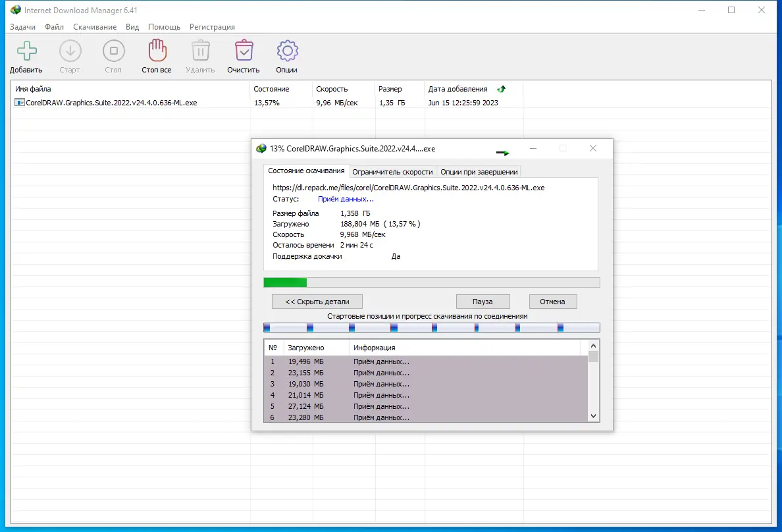782x532 pixels.
Task: Click the 13,57% status cell
Action: (267, 102)
